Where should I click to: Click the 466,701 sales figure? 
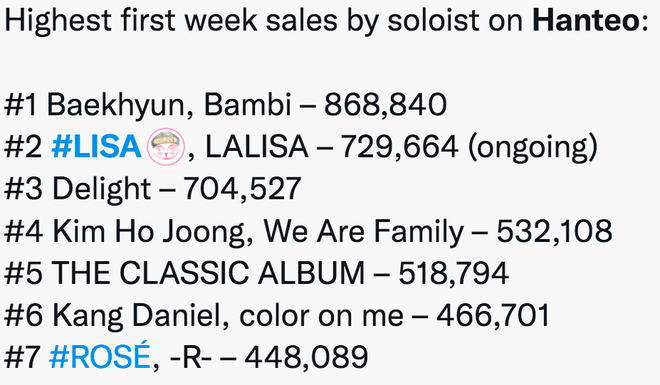[493, 315]
